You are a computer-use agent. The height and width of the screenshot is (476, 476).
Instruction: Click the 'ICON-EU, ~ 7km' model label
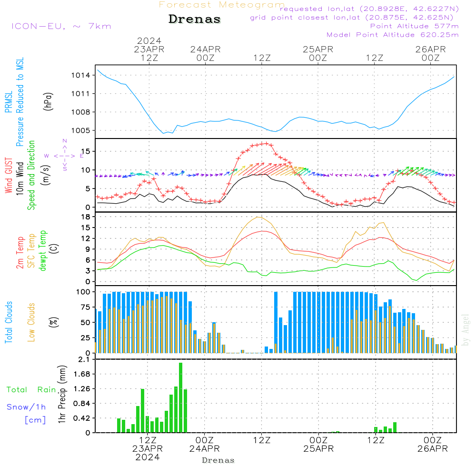[x=61, y=26]
